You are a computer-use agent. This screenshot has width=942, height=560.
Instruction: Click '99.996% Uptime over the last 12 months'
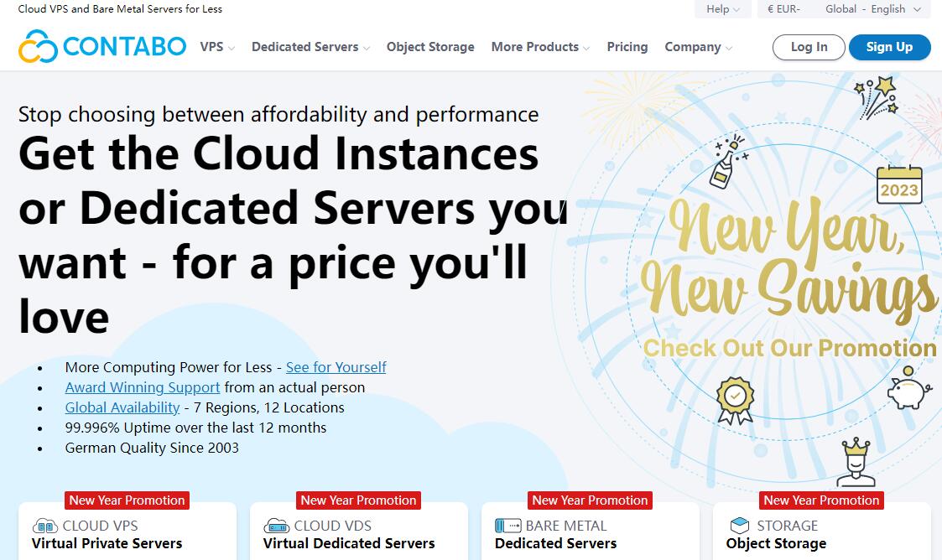(x=195, y=428)
